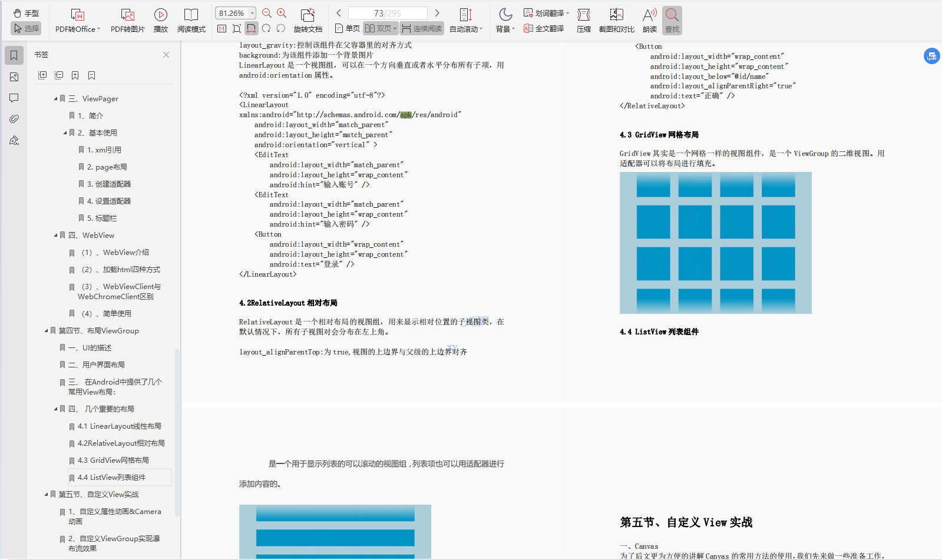
Task: Enable word translation (划词翻译)
Action: 544,13
